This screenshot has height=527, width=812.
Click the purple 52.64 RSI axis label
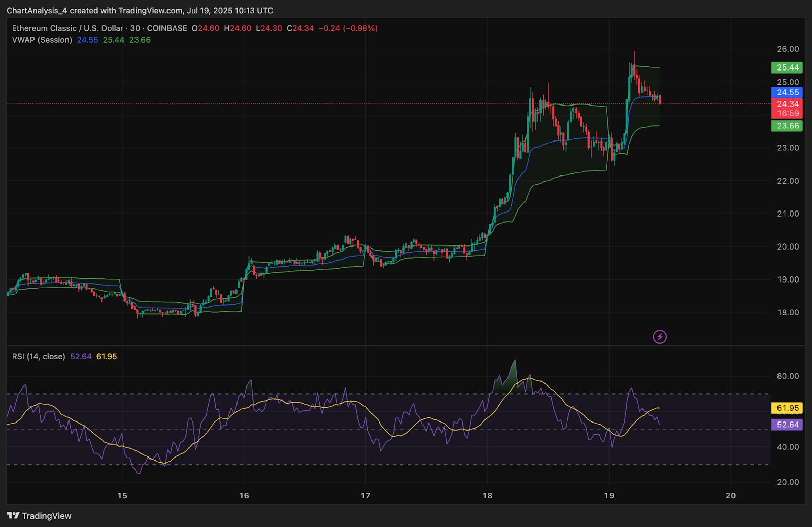[787, 425]
